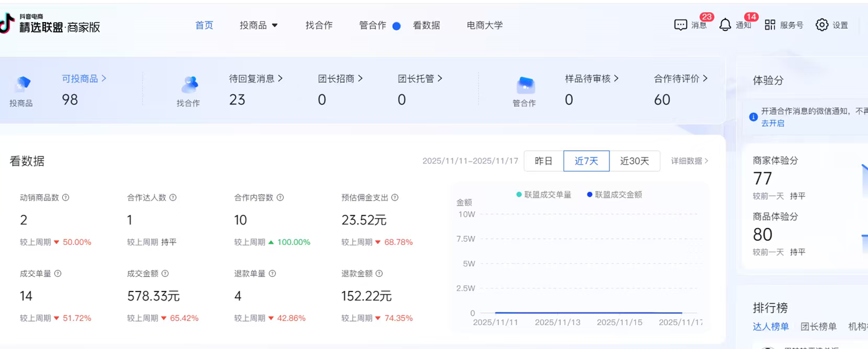Click 去开启 link for WeChat notifications
Image resolution: width=868 pixels, height=349 pixels.
[773, 123]
